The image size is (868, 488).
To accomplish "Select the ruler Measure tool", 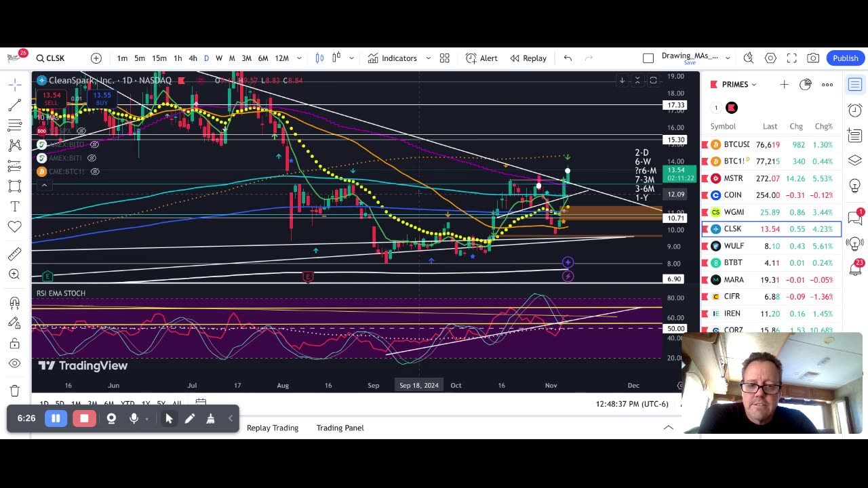I will [x=14, y=254].
